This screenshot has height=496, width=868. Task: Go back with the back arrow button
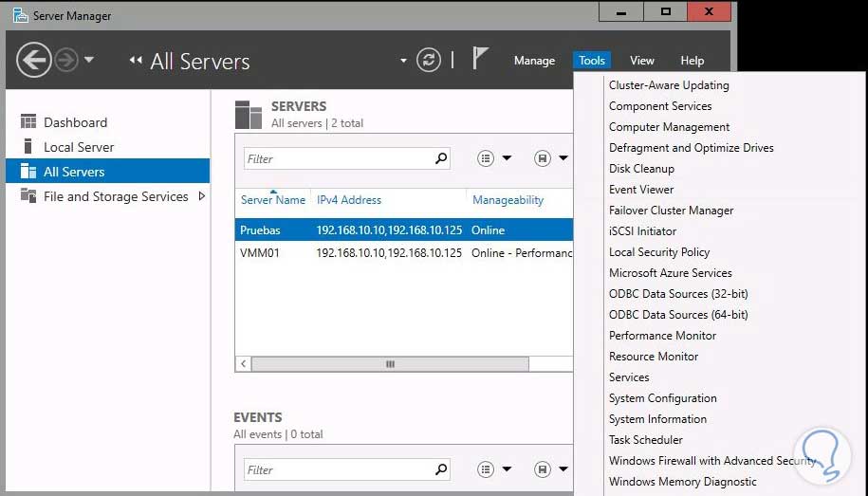pos(34,60)
